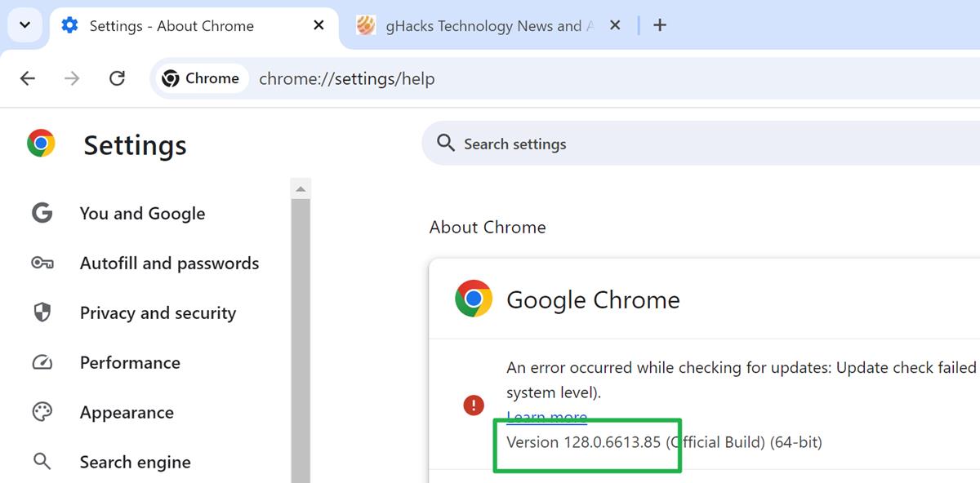Image resolution: width=980 pixels, height=483 pixels.
Task: Reload the settings page
Action: tap(117, 78)
